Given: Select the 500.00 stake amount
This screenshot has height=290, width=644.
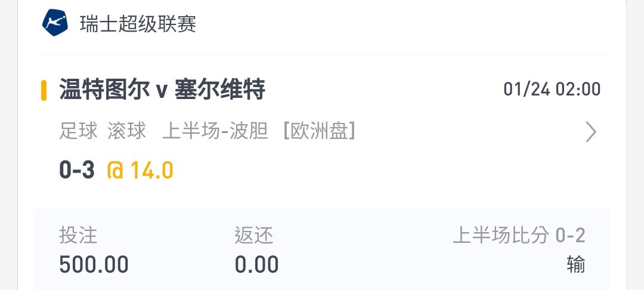Looking at the screenshot, I should coord(94,264).
